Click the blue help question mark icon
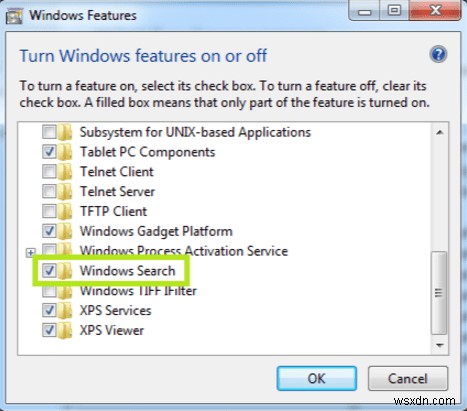The height and width of the screenshot is (411, 467). coord(438,54)
